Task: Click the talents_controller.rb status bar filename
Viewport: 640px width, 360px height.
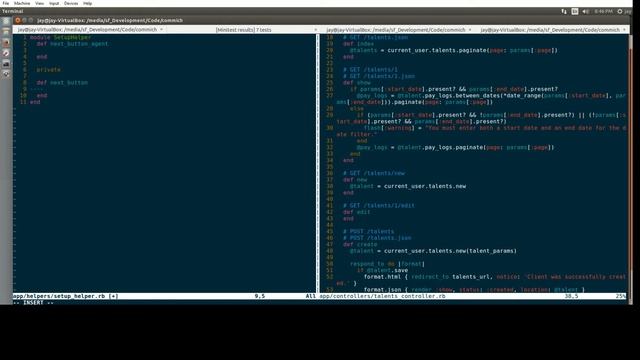Action: point(382,296)
